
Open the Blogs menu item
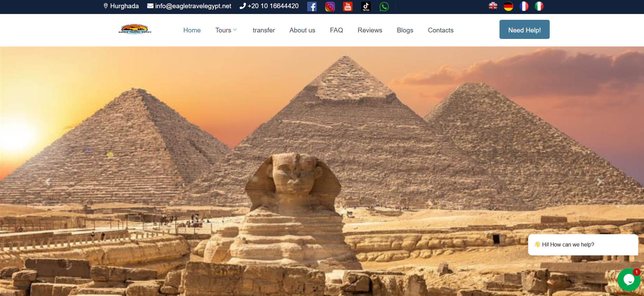pyautogui.click(x=405, y=30)
